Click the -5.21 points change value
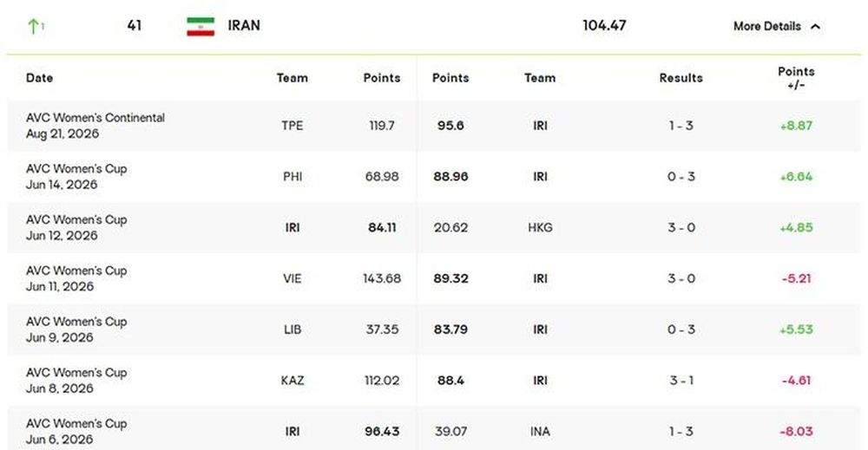The height and width of the screenshot is (450, 868). pos(796,278)
